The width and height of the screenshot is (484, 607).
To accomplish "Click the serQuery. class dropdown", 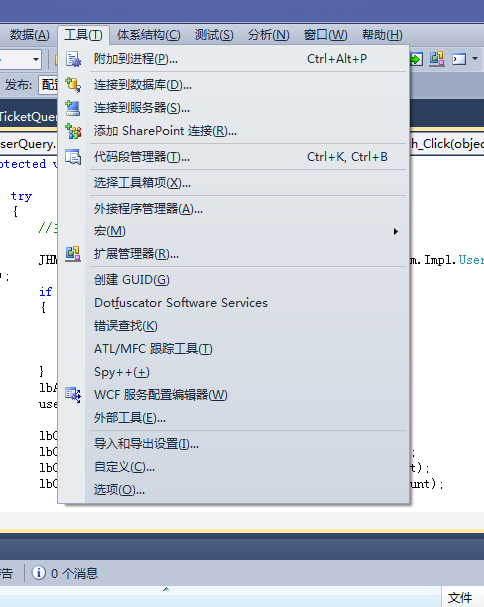I will coord(29,144).
